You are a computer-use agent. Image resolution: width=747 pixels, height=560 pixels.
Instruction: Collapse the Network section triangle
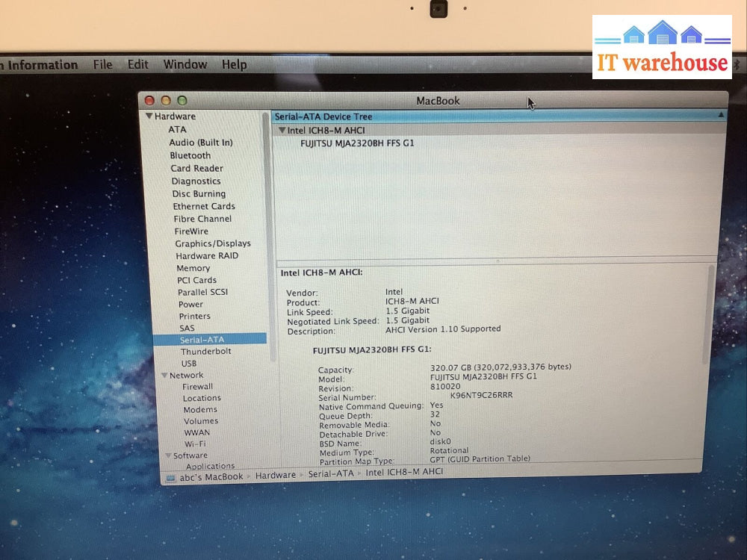pos(164,376)
